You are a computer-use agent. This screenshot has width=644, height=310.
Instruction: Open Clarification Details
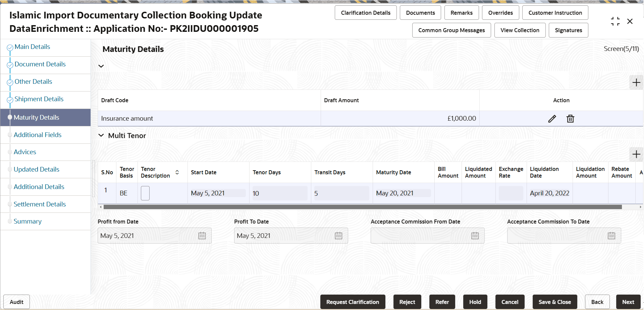(366, 13)
